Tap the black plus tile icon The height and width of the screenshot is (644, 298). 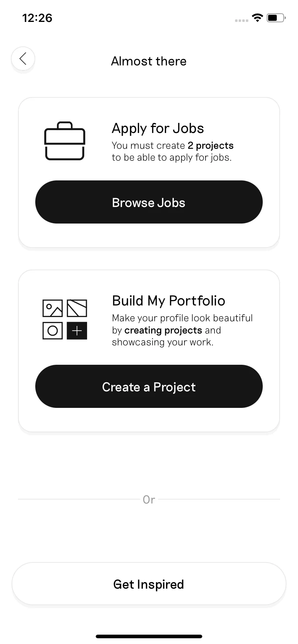(x=77, y=331)
